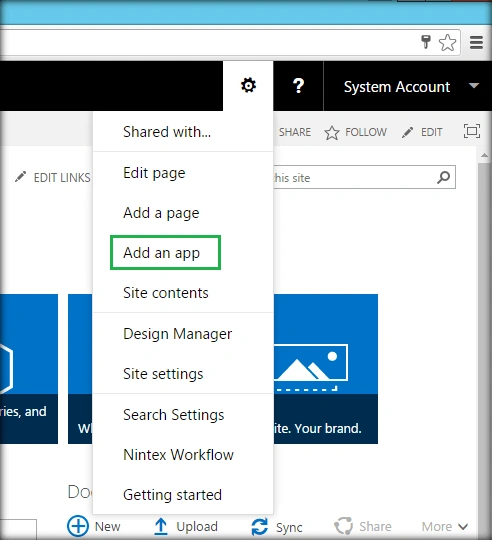Bookmark page with browser star icon
Image resolution: width=492 pixels, height=540 pixels.
click(x=448, y=43)
